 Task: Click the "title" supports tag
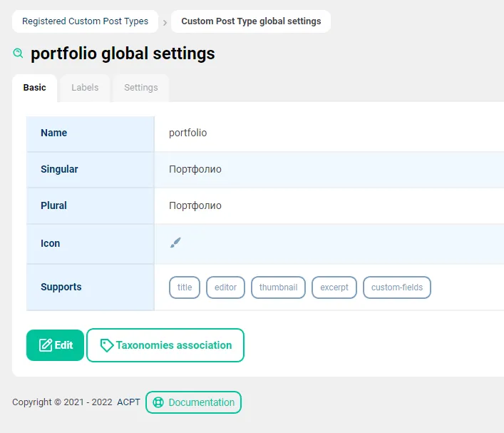(x=185, y=287)
